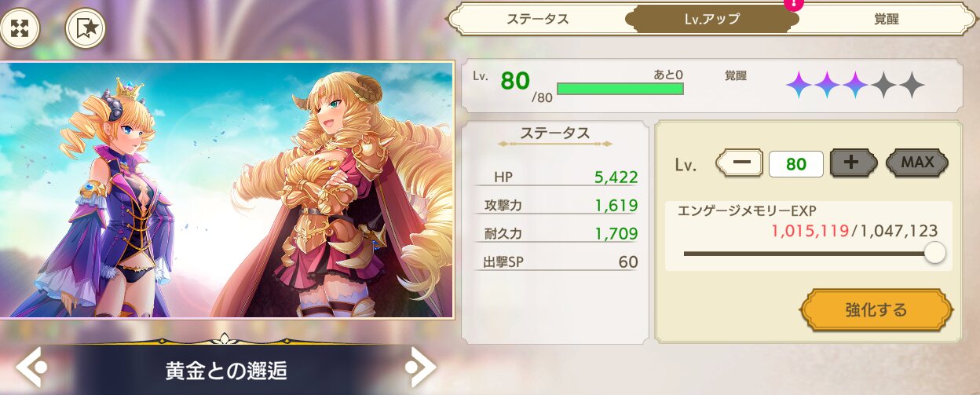Set level to MAX

(x=917, y=163)
